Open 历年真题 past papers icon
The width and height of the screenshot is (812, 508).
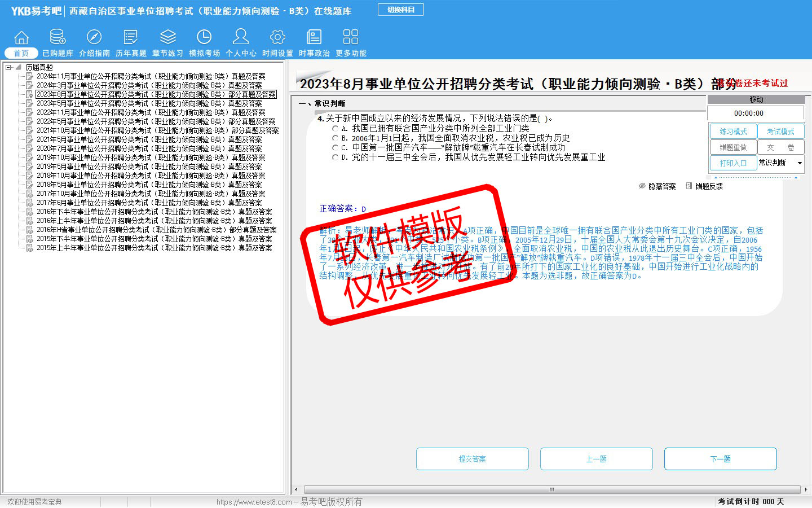pyautogui.click(x=131, y=38)
